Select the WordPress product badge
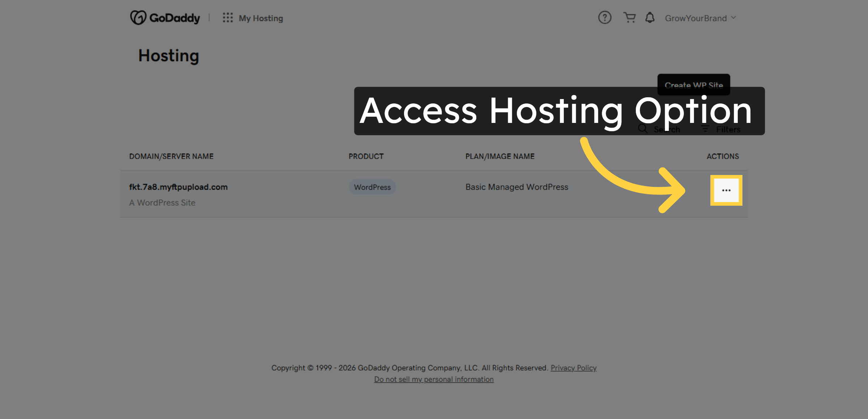Viewport: 868px width, 419px height. 372,187
